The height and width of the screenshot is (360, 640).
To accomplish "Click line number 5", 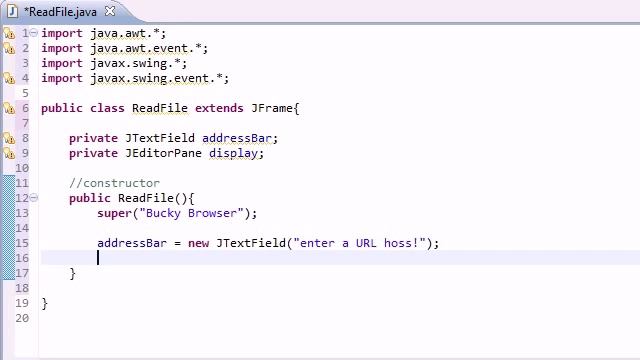I will pyautogui.click(x=25, y=93).
